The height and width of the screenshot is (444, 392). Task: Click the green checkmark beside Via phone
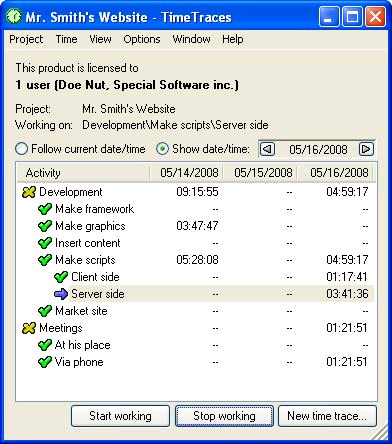click(45, 362)
